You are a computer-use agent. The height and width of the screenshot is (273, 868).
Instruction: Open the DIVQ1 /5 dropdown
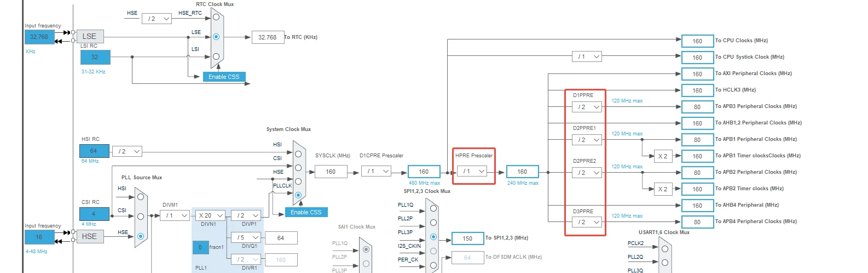tap(246, 237)
